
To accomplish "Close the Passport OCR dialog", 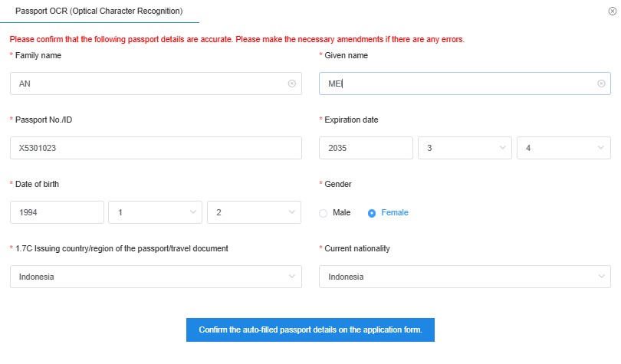I will (610, 11).
